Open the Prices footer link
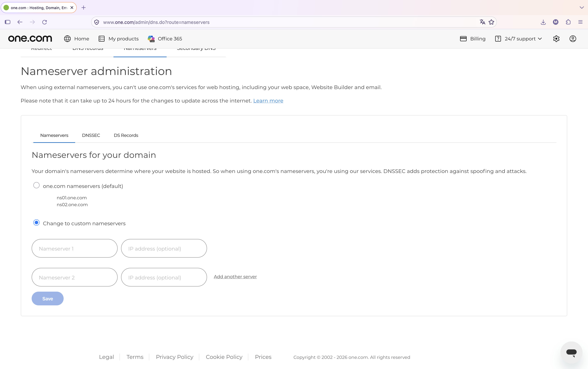This screenshot has width=588, height=369. 263,357
